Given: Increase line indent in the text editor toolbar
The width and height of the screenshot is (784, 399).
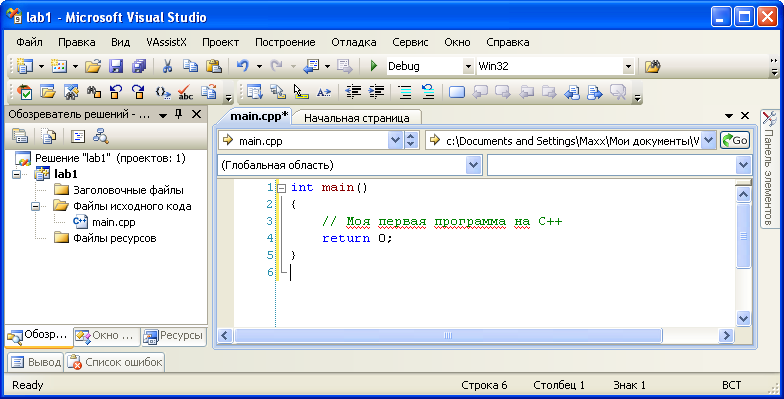Looking at the screenshot, I should [376, 92].
